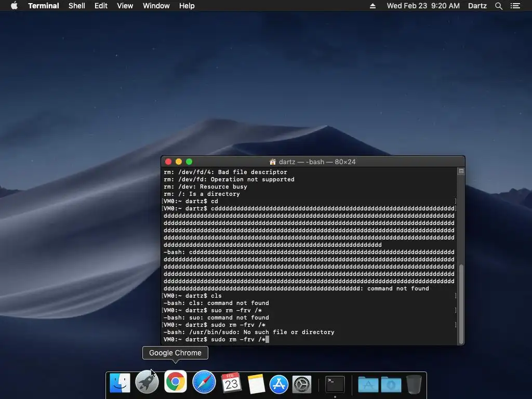The width and height of the screenshot is (532, 399).
Task: Click the 'VM0:~ dartz$ cd' command line
Action: (x=191, y=201)
